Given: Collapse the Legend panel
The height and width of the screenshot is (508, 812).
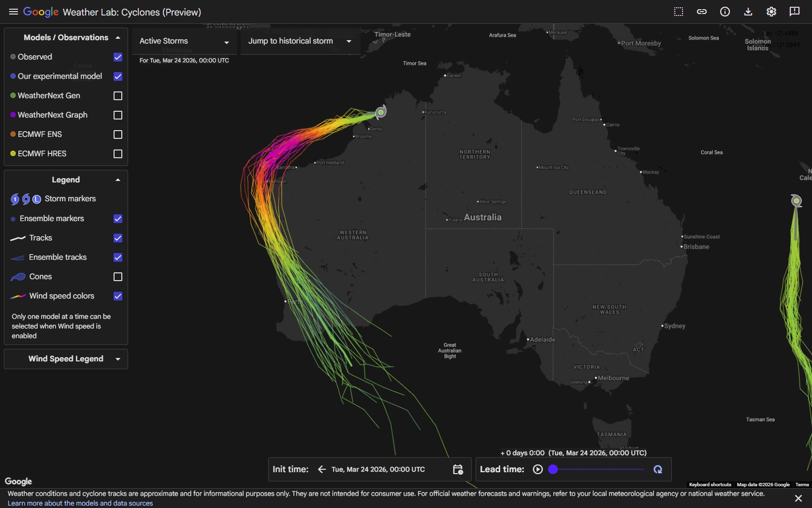Looking at the screenshot, I should click(x=118, y=180).
